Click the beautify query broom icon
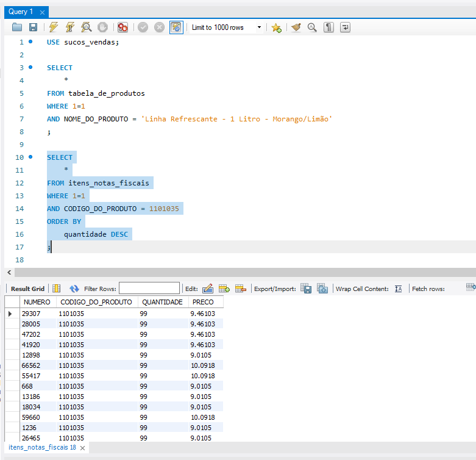 (x=296, y=27)
